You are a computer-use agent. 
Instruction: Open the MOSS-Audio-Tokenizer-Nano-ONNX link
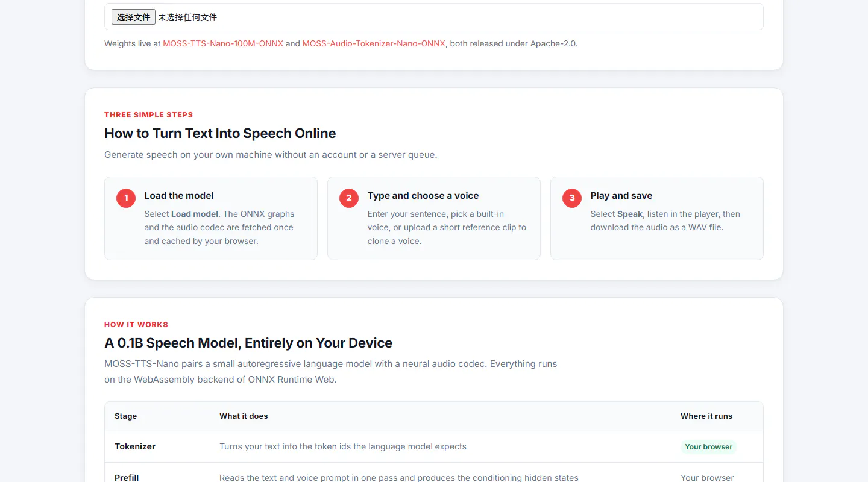pos(374,43)
